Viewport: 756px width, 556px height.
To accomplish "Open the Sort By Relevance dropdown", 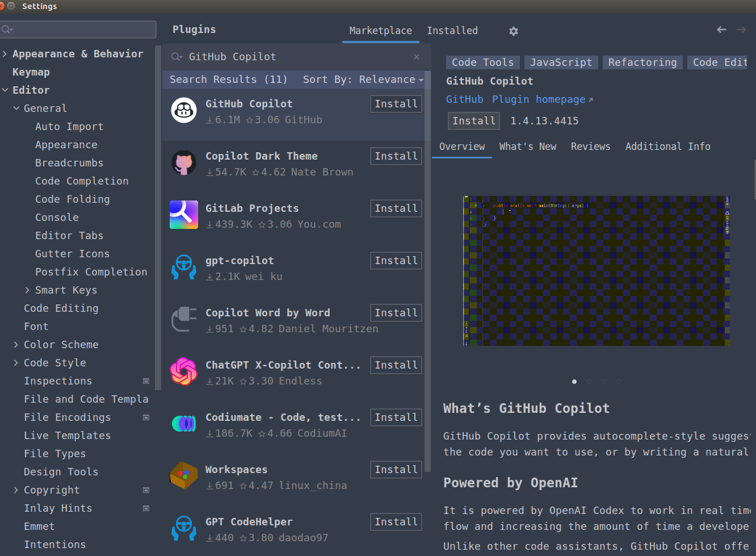I will (x=363, y=80).
